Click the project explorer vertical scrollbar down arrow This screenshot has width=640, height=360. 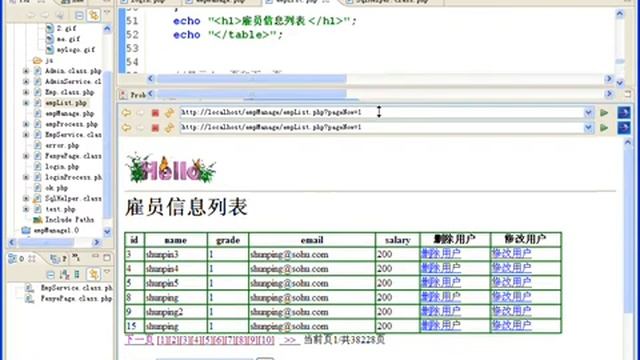click(107, 232)
